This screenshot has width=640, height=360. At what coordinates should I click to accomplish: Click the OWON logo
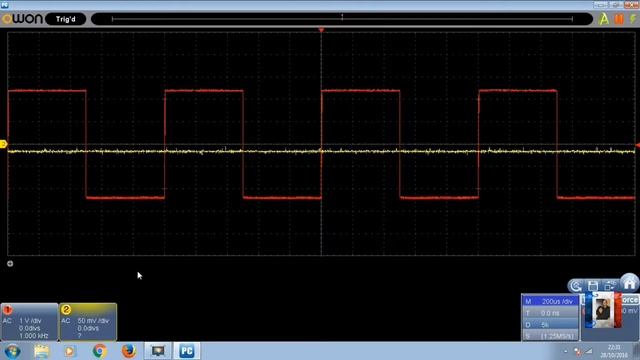coord(22,19)
